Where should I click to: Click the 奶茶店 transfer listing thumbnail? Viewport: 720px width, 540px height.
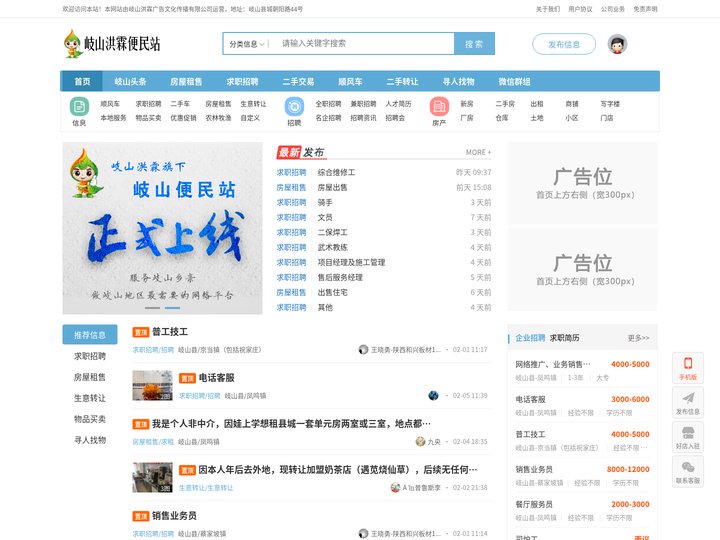point(152,477)
